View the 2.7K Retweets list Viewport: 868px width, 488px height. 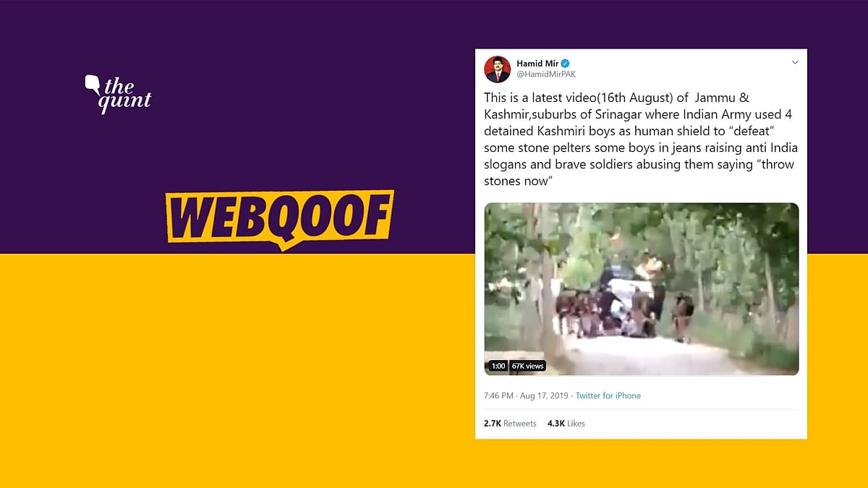point(510,424)
